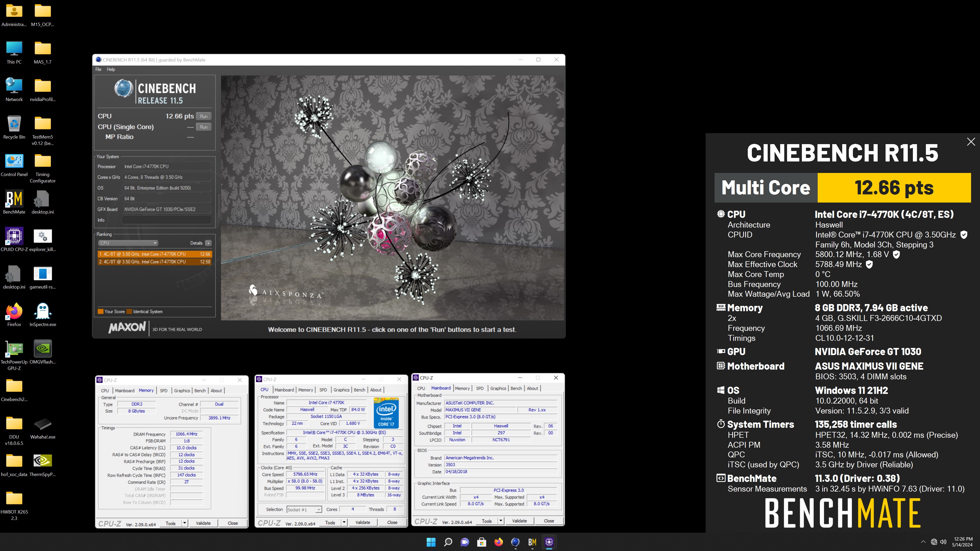
Task: Click the Info field in Your System
Action: [167, 220]
